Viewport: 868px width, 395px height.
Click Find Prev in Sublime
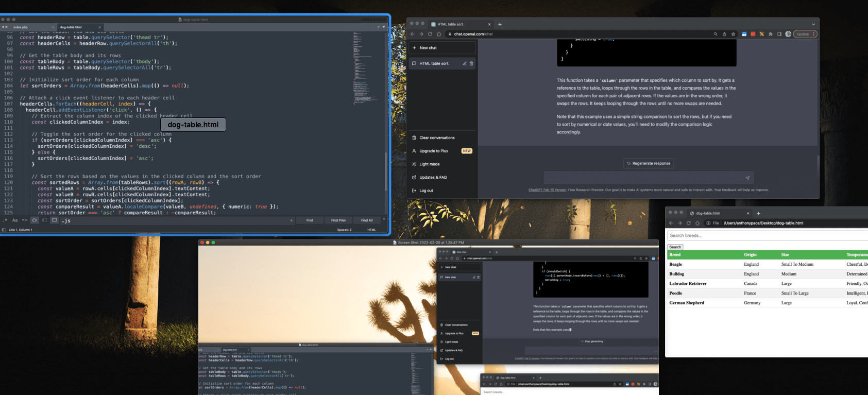tap(338, 220)
